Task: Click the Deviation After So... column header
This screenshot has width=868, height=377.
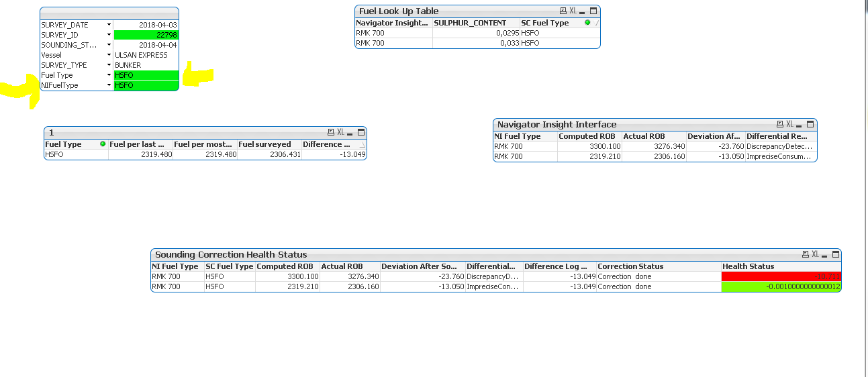Action: click(x=422, y=266)
